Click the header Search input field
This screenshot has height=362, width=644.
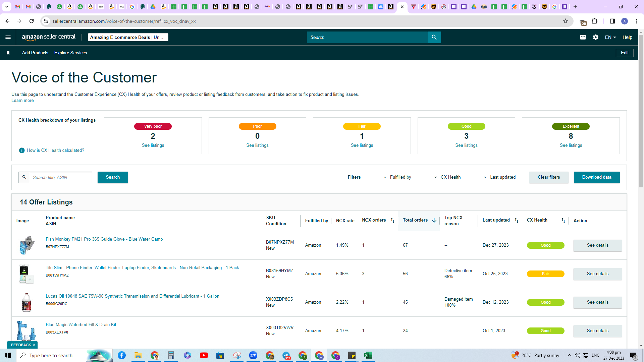pos(367,37)
